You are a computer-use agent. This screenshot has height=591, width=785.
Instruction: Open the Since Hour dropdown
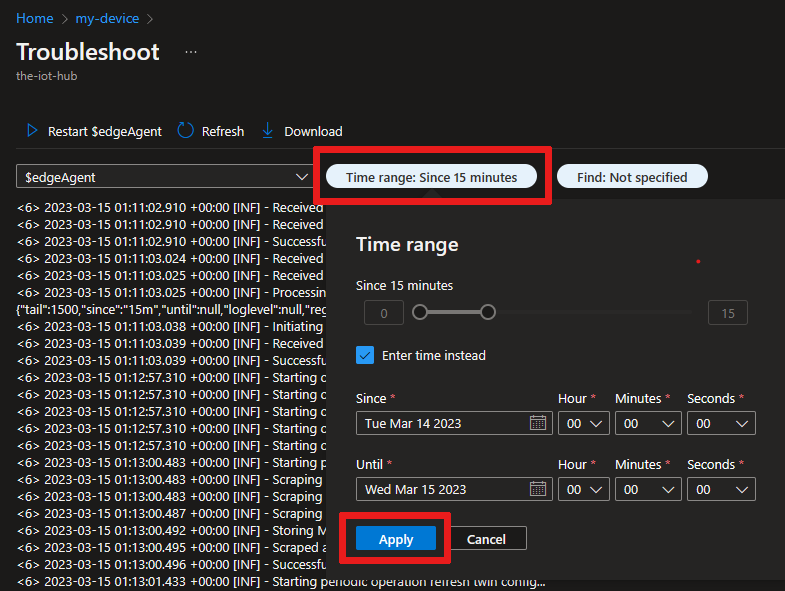click(x=583, y=423)
